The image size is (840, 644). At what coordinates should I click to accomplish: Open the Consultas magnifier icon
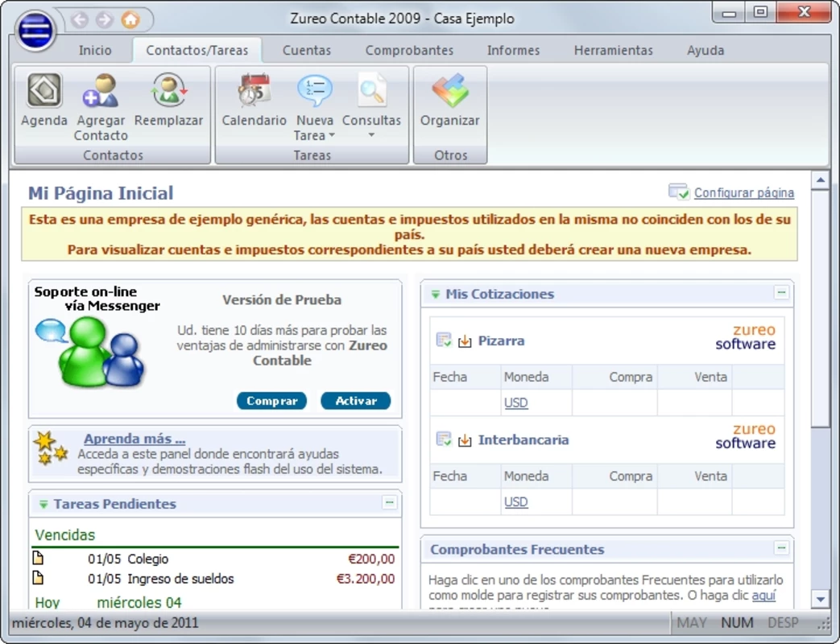tap(372, 90)
